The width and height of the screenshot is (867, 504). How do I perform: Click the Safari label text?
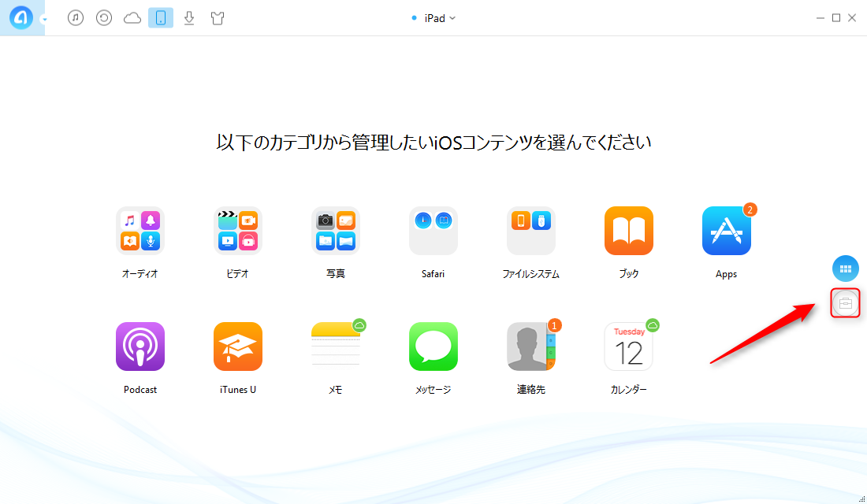click(433, 273)
